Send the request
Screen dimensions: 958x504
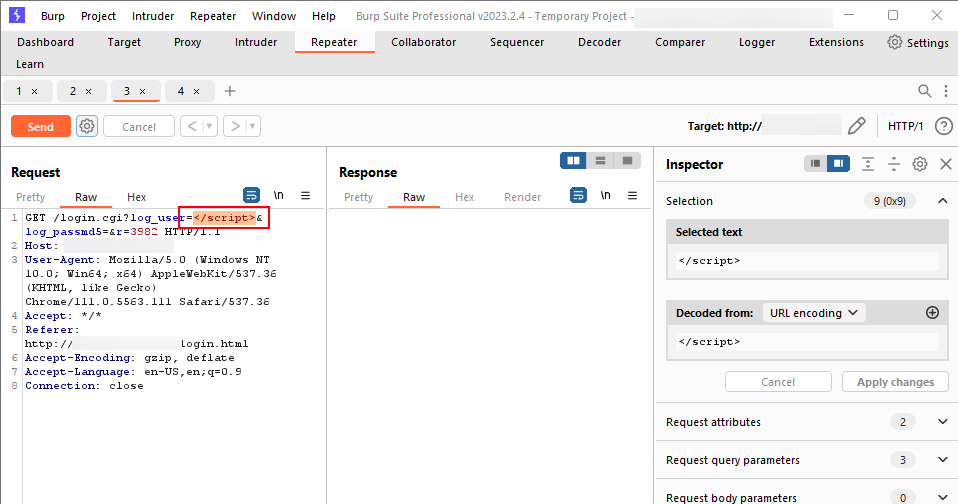41,126
